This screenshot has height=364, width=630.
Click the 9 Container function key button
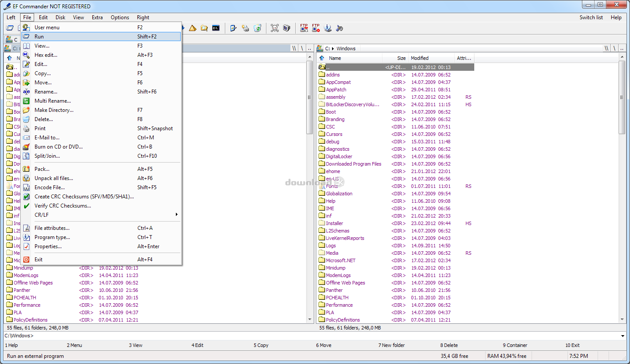pos(515,345)
